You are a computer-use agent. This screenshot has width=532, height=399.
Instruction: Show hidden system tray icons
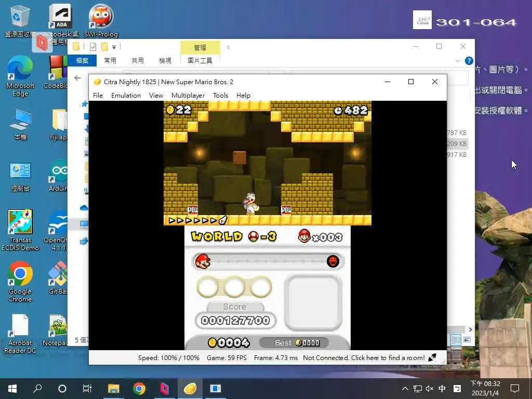(405, 389)
